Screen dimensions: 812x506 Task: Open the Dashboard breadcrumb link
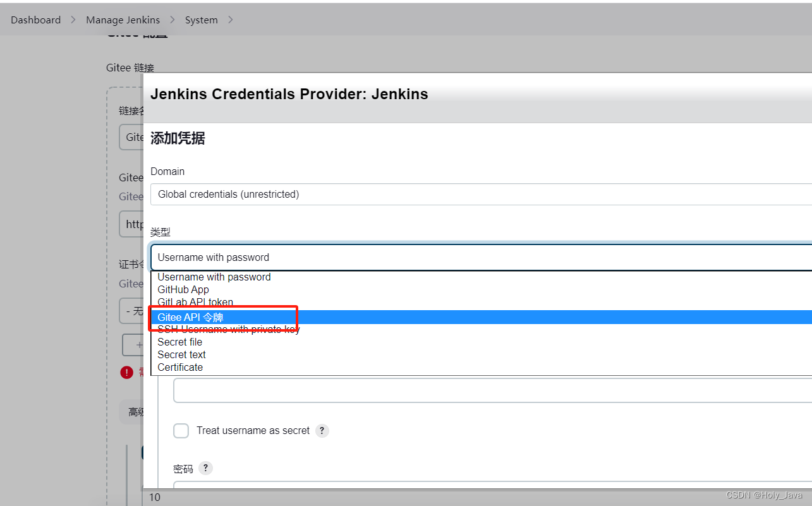point(36,20)
